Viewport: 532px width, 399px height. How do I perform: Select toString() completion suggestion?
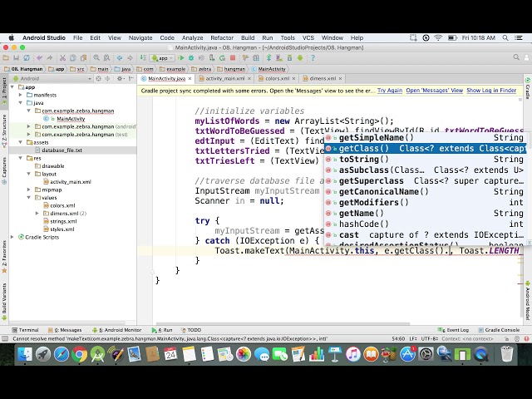tap(425, 160)
